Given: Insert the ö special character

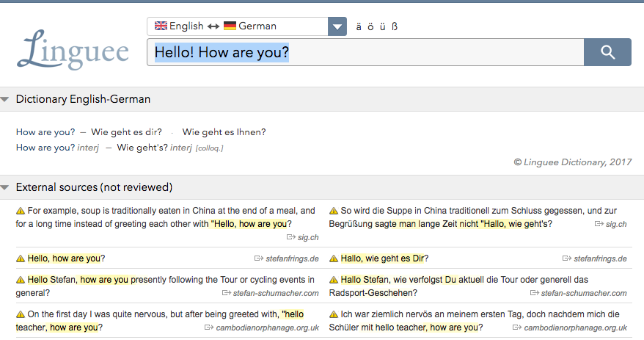Looking at the screenshot, I should coord(370,26).
